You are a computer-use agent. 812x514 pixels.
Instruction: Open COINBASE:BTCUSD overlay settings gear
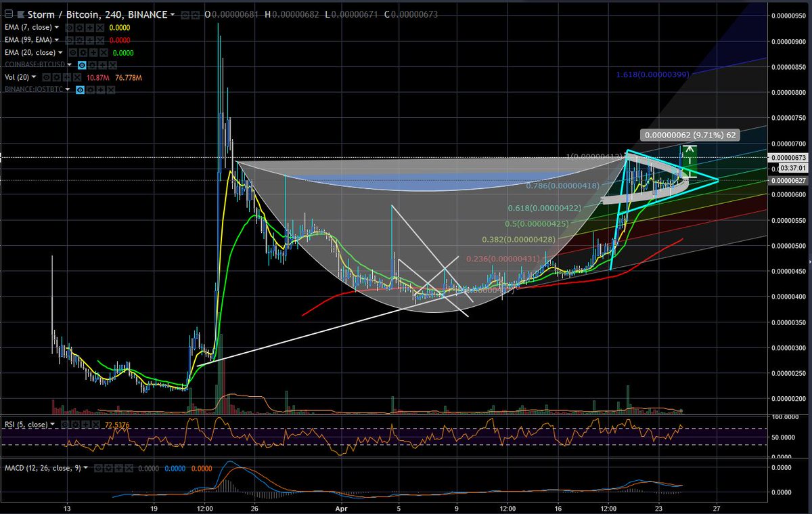click(93, 65)
